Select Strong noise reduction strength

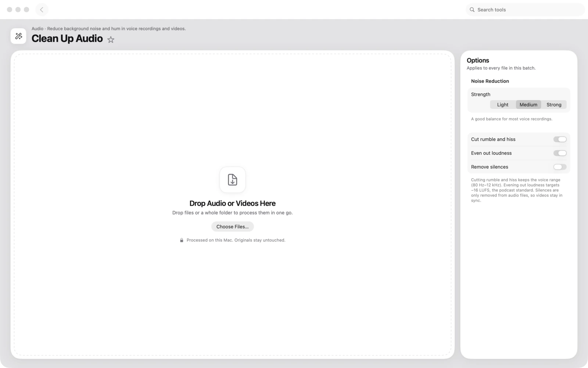tap(554, 105)
